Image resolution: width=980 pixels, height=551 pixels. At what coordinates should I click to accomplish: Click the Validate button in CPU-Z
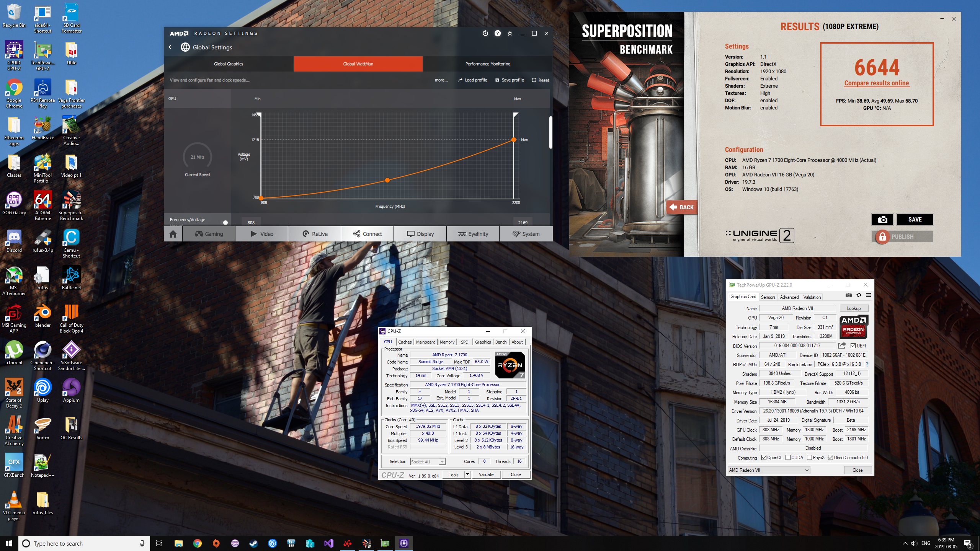[x=486, y=474]
